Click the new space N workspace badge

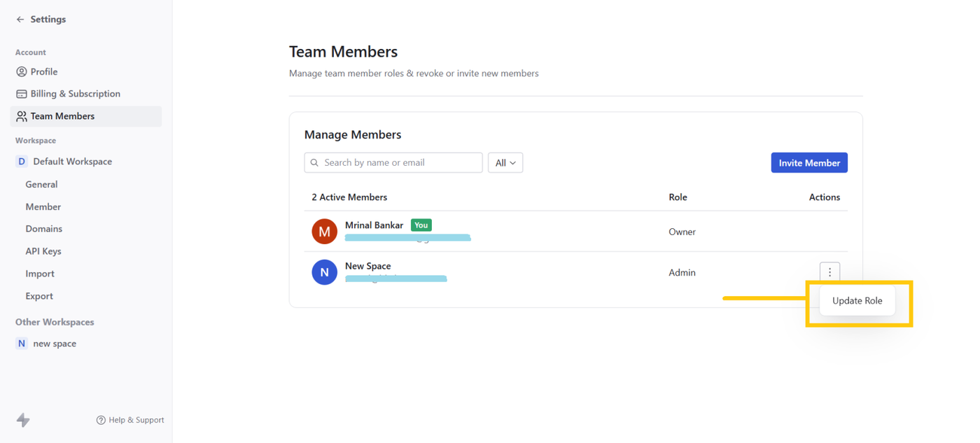(22, 344)
